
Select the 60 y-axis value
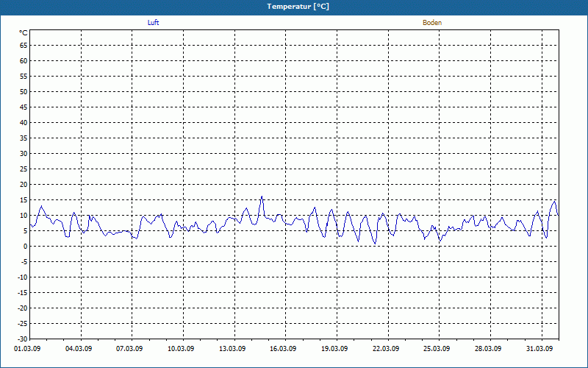[24, 61]
